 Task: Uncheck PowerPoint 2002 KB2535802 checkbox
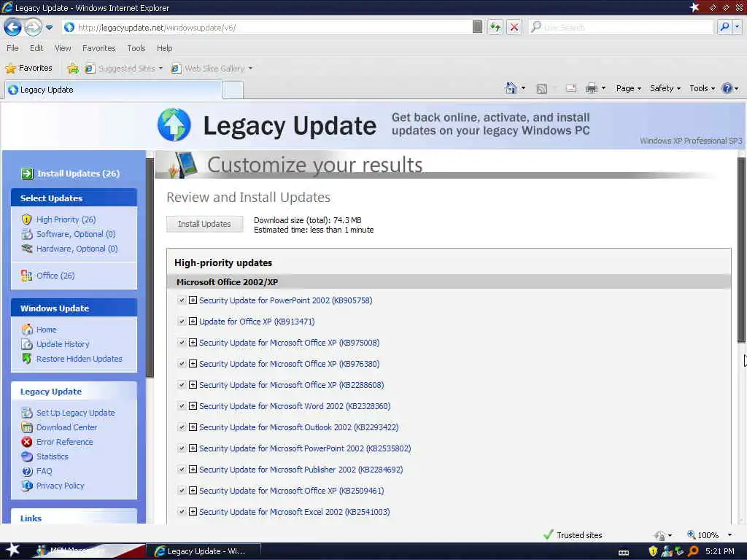tap(182, 448)
